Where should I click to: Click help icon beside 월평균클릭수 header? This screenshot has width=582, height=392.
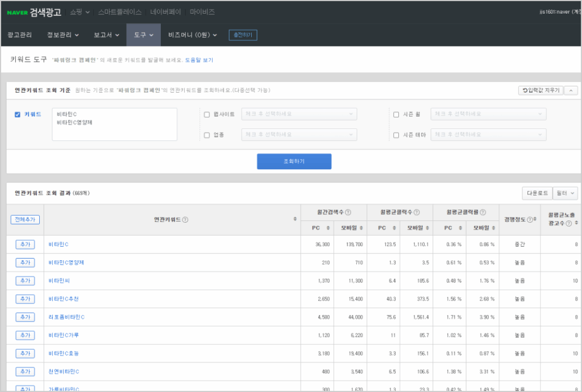click(x=417, y=212)
